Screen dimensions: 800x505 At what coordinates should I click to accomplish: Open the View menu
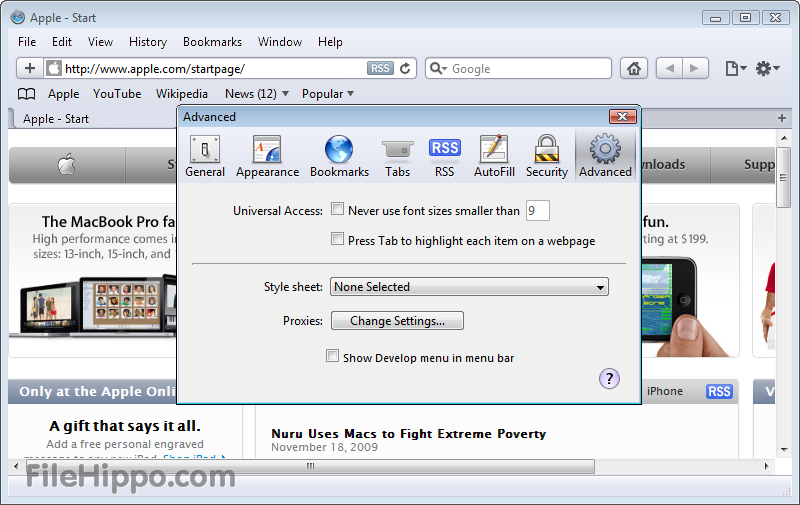pos(100,42)
